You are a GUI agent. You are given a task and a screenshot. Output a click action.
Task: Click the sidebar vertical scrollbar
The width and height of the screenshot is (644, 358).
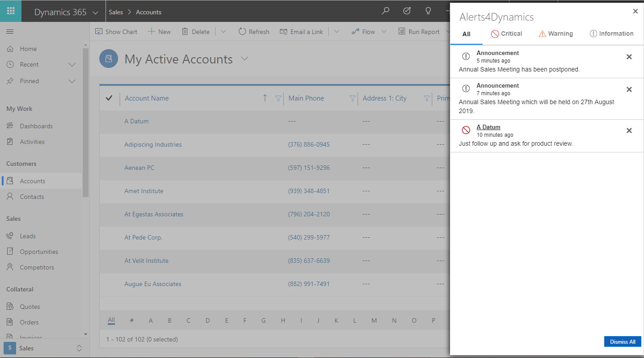(85, 123)
